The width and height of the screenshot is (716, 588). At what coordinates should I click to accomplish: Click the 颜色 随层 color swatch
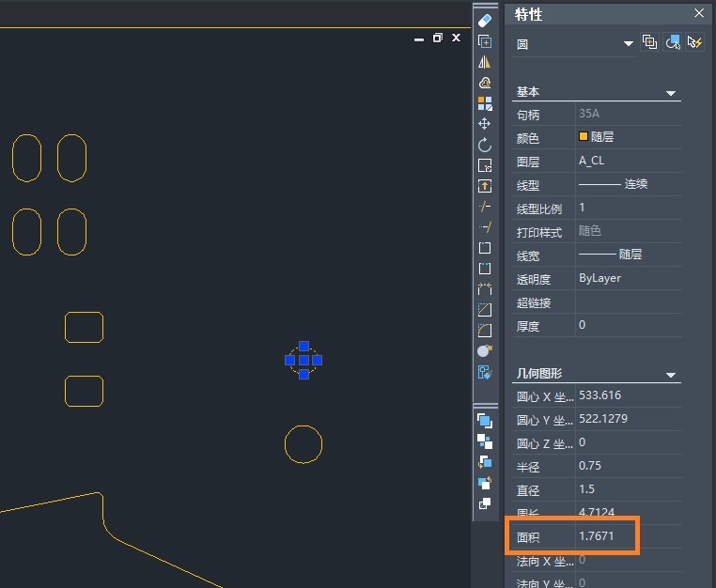(584, 136)
